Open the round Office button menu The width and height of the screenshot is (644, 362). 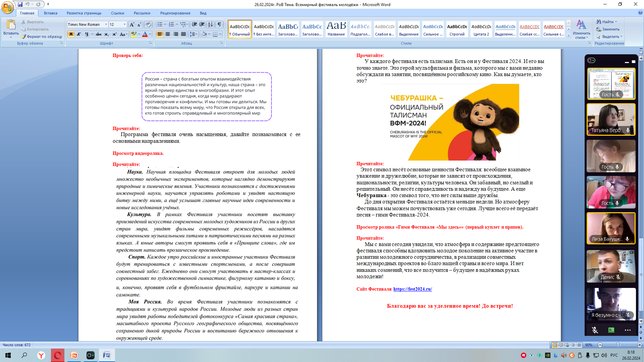click(8, 7)
